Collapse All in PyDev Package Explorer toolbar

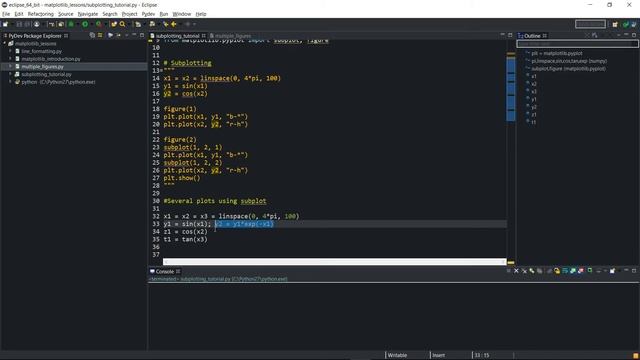(92, 36)
